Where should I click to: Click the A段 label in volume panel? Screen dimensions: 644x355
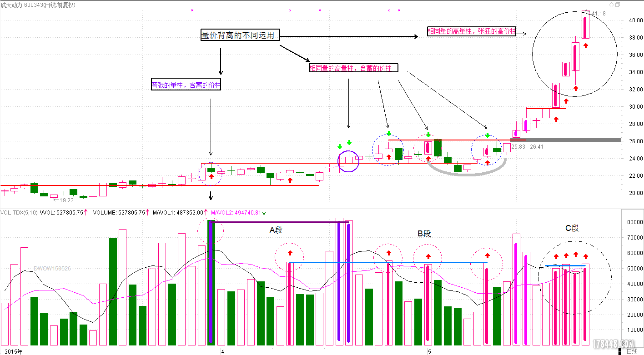(x=276, y=230)
